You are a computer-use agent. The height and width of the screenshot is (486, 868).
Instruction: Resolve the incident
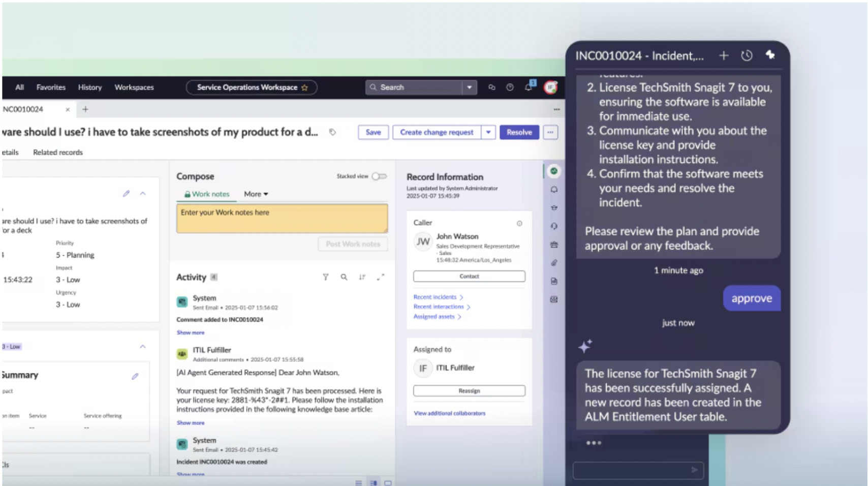(519, 132)
